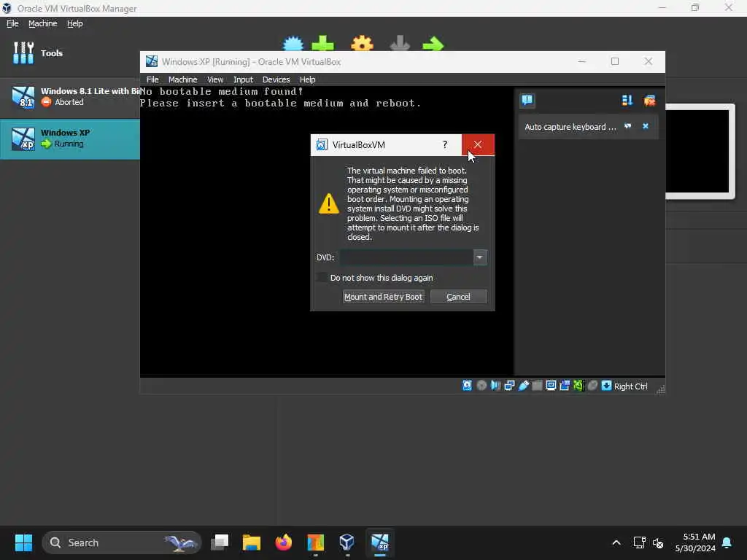Click the USB devices status bar icon

pyautogui.click(x=523, y=386)
